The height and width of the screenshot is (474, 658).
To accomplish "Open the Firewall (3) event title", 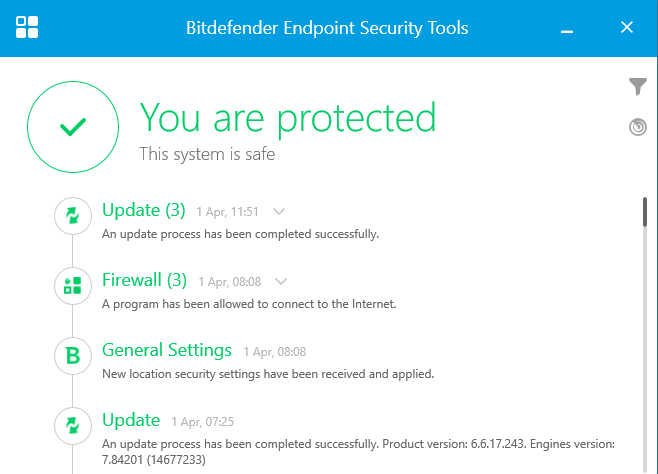I will (x=144, y=280).
